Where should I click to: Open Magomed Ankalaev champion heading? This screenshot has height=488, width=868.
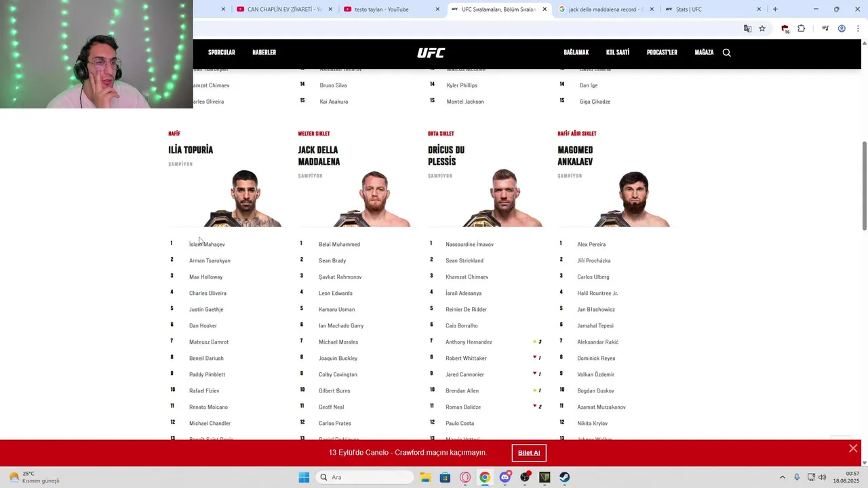(575, 156)
